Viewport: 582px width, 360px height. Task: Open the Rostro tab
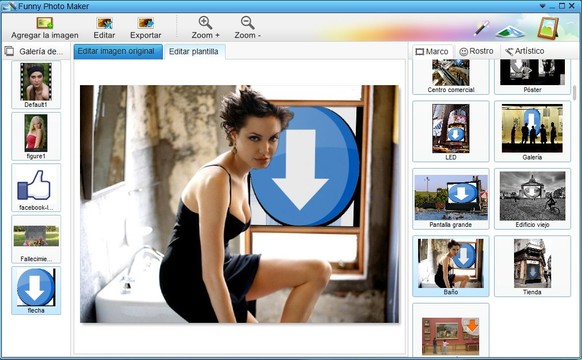[x=477, y=51]
